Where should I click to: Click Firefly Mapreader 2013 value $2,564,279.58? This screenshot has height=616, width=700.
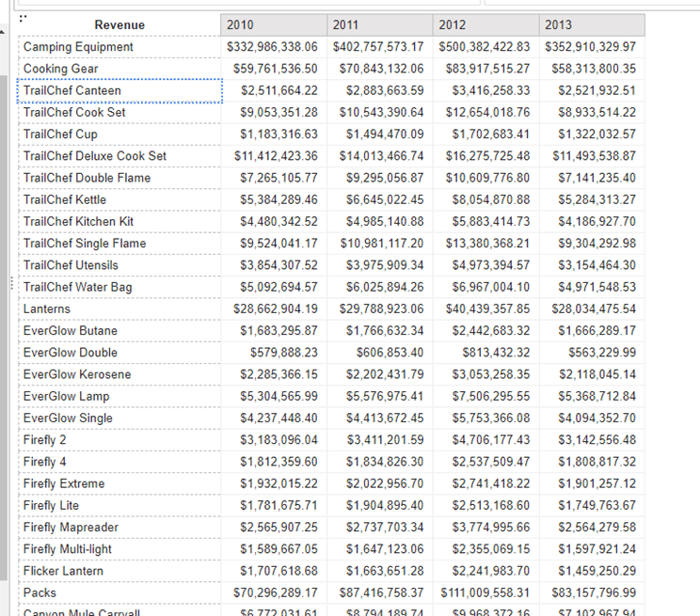pyautogui.click(x=597, y=528)
